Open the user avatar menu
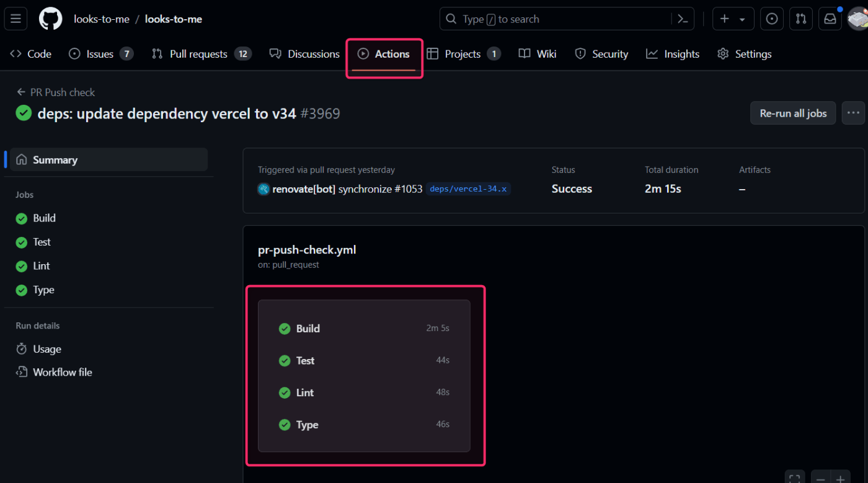 tap(858, 19)
